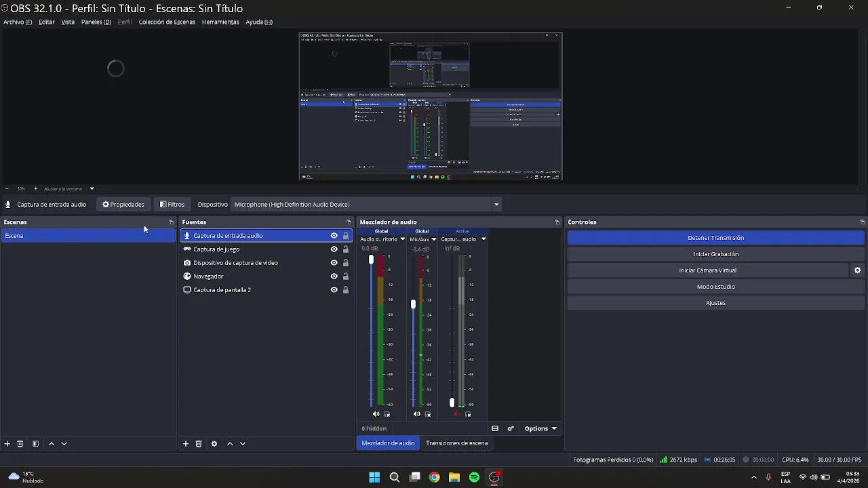Expand Mic/Aux channel menu arrow
Viewport: 868px width, 488px height.
(433, 239)
